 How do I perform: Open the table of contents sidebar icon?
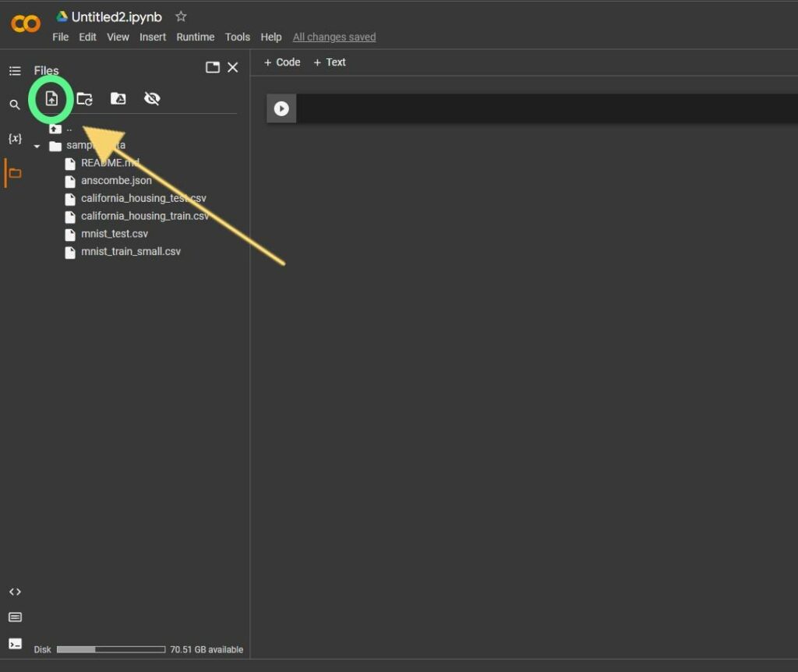(15, 71)
